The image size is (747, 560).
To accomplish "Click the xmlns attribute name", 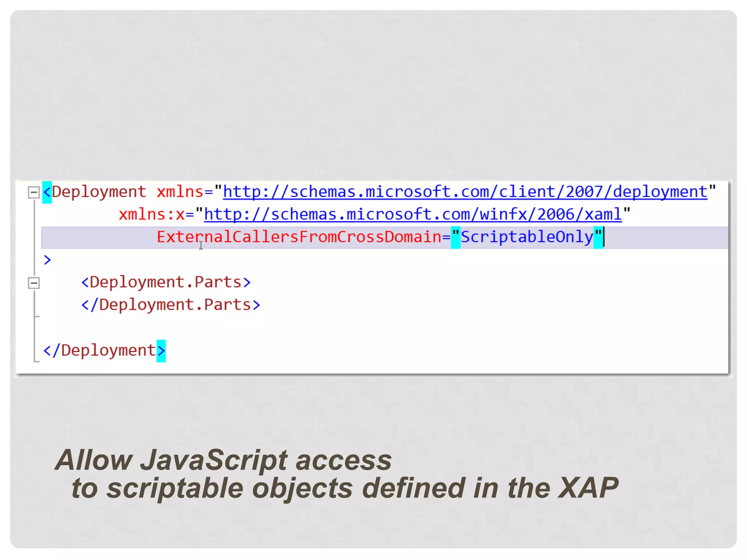I will (x=179, y=192).
